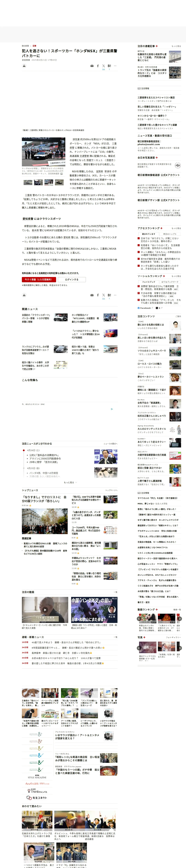Open トップページへ beside トップニュース
Viewport: 186px width, 868px height.
pos(111,490)
